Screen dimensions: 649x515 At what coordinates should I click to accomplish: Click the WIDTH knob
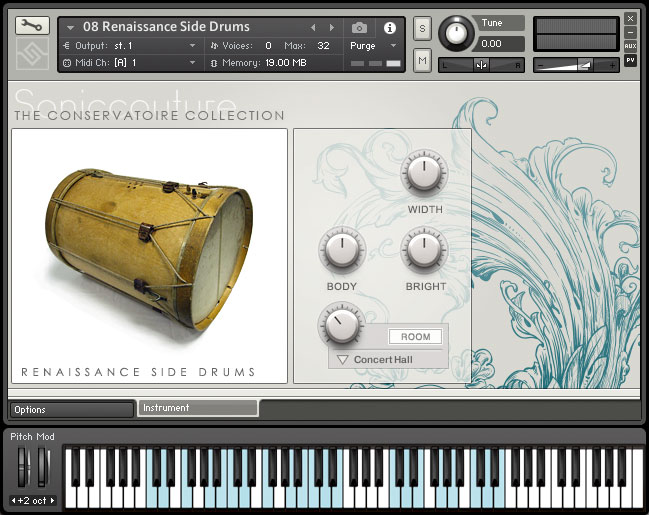click(x=424, y=173)
